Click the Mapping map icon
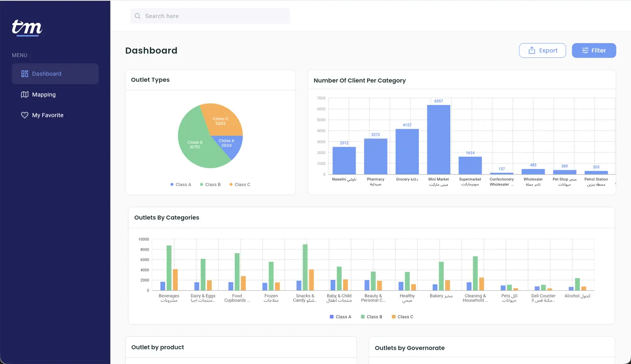This screenshot has height=364, width=631. point(24,95)
